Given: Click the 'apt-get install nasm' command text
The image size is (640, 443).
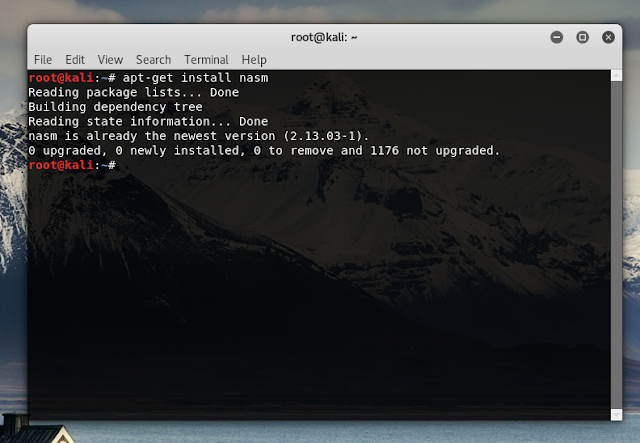Looking at the screenshot, I should point(196,78).
